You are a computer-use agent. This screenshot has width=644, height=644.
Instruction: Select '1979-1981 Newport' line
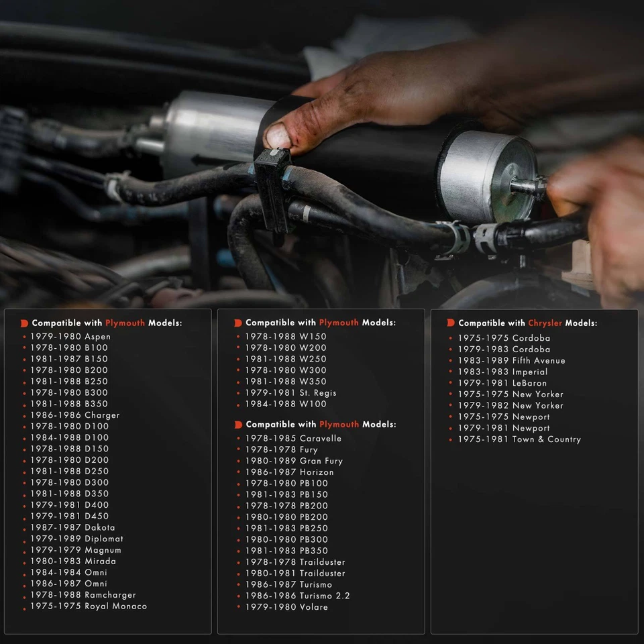point(504,428)
